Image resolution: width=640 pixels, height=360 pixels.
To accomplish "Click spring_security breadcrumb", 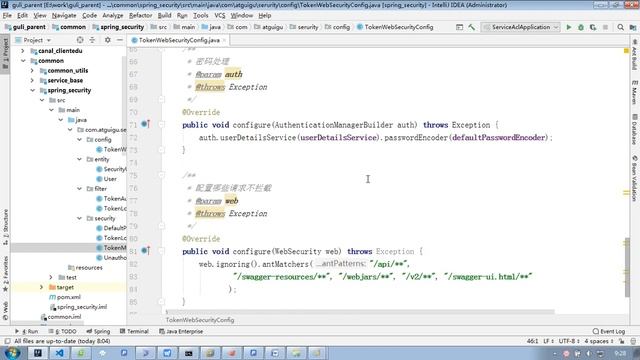I will [x=118, y=27].
